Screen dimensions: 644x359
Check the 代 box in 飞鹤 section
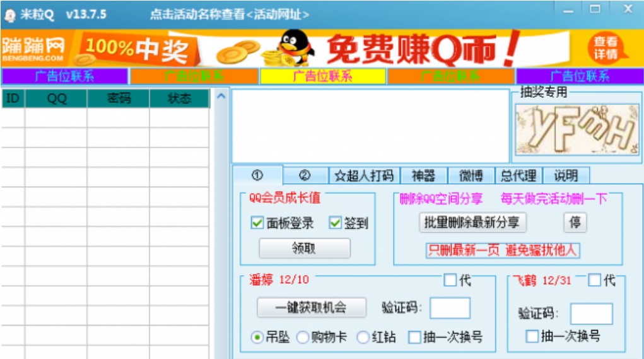[594, 280]
